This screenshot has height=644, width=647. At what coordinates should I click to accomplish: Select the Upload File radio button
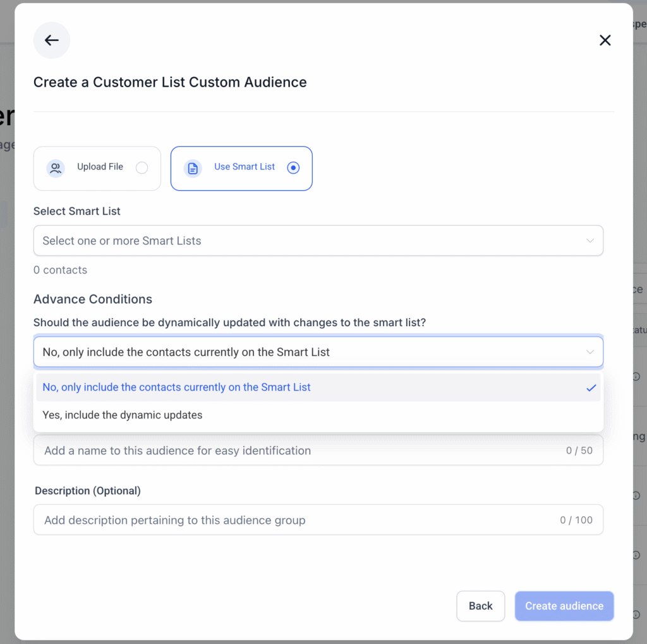pos(142,167)
